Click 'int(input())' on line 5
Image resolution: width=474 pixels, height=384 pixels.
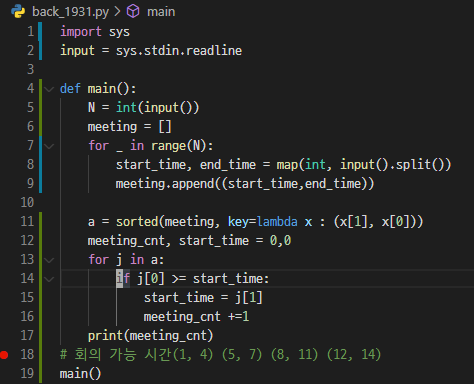click(x=157, y=108)
